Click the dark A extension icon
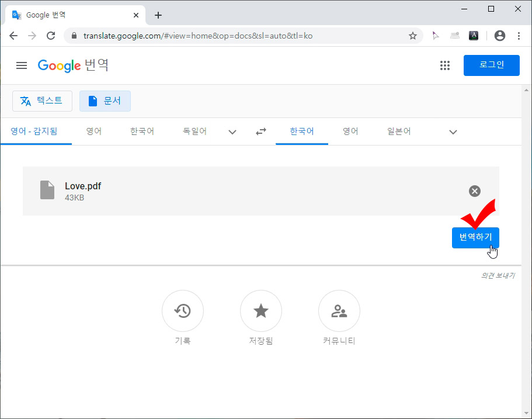Viewport: 532px width, 419px height. 473,35
